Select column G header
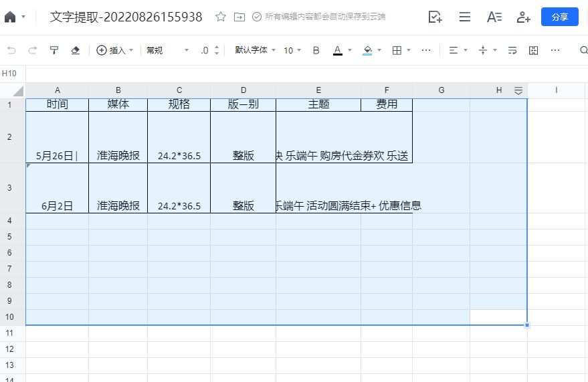This screenshot has width=588, height=382. pyautogui.click(x=442, y=90)
